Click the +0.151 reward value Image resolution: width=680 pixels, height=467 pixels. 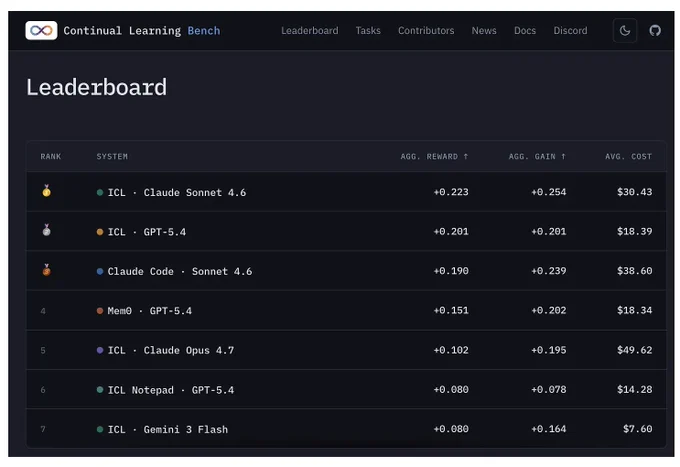click(x=451, y=310)
